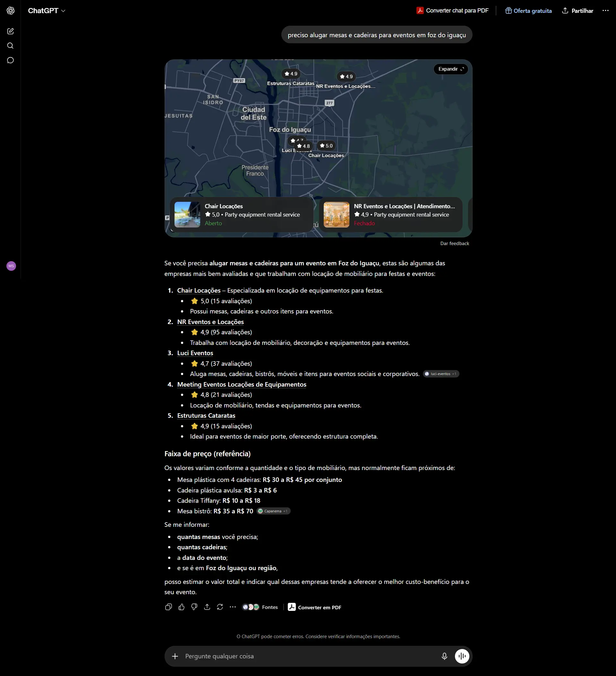Expand the map with Expandir button
Image resolution: width=616 pixels, height=676 pixels.
(451, 69)
